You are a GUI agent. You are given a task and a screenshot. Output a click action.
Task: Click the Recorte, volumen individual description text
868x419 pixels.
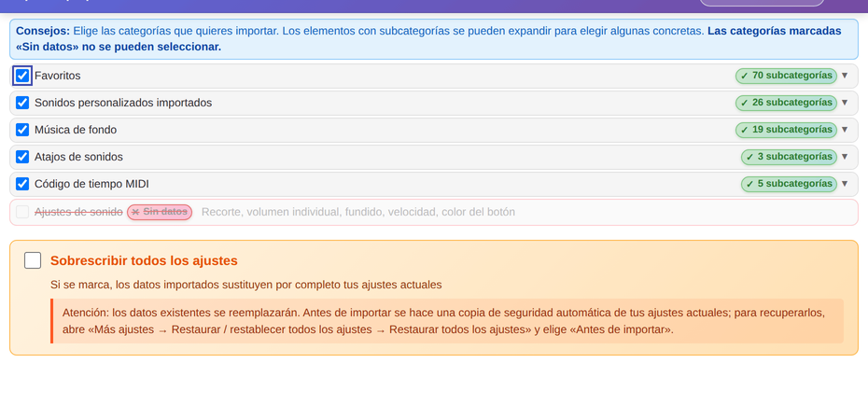click(358, 212)
